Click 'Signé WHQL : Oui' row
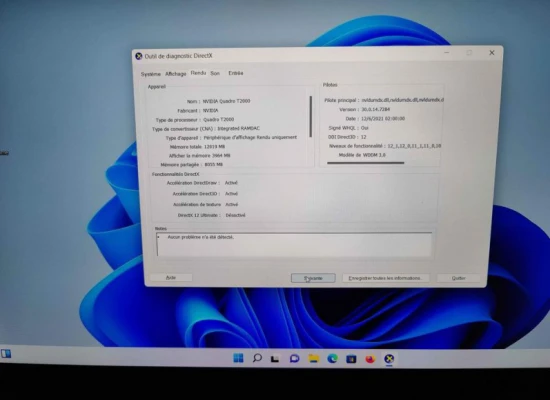Viewport: 550px width, 400px height. point(348,128)
